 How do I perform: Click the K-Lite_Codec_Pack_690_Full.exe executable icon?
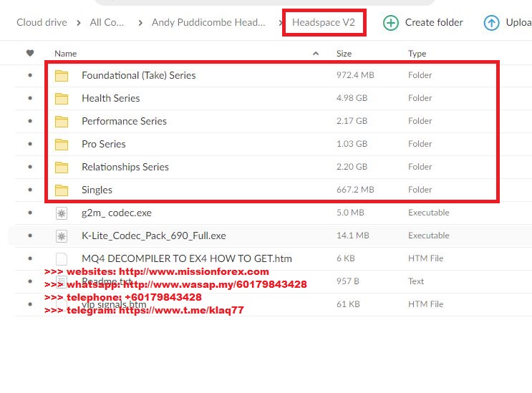click(62, 236)
